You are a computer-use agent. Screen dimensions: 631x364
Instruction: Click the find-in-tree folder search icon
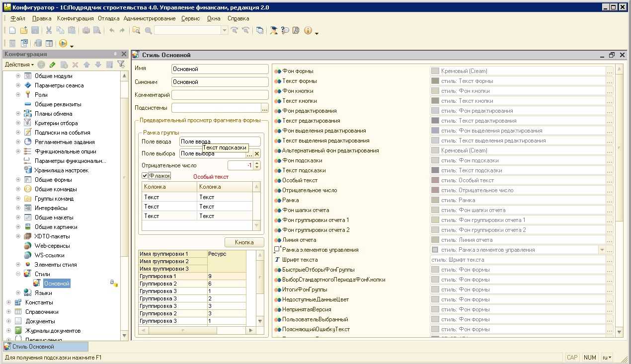tap(136, 30)
